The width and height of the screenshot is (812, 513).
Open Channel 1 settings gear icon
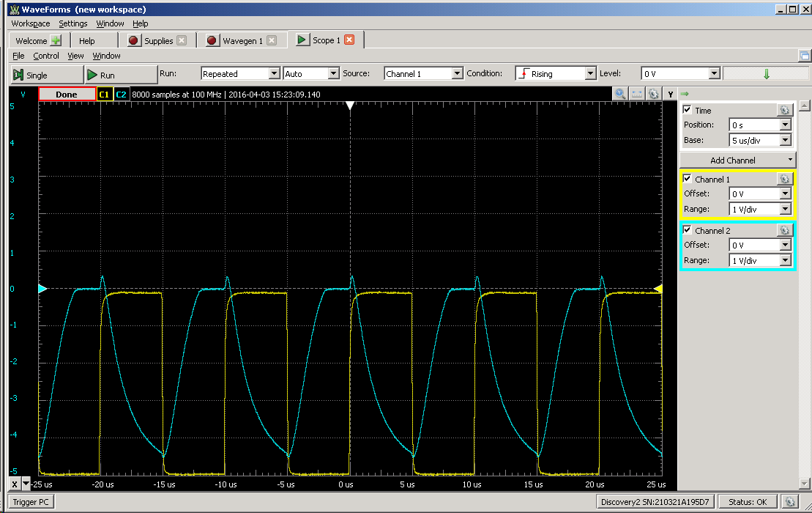784,179
